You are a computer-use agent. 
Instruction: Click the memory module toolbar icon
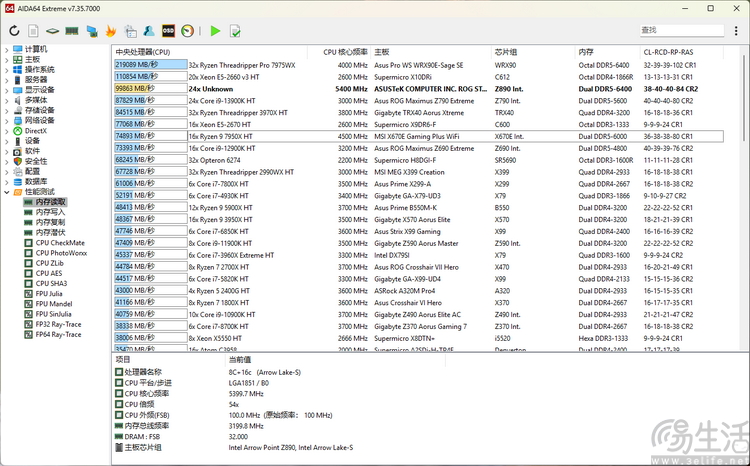72,31
